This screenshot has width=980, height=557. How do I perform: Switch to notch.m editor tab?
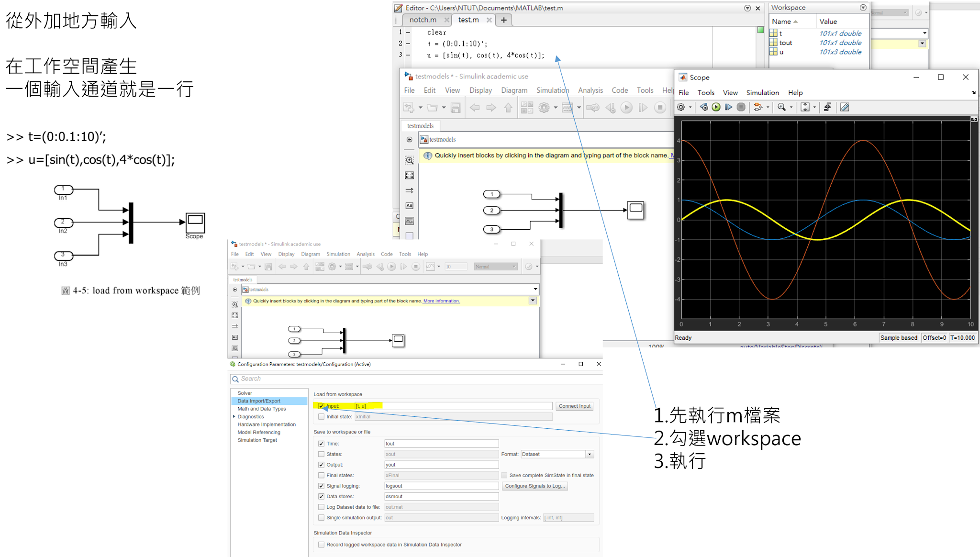(x=423, y=20)
